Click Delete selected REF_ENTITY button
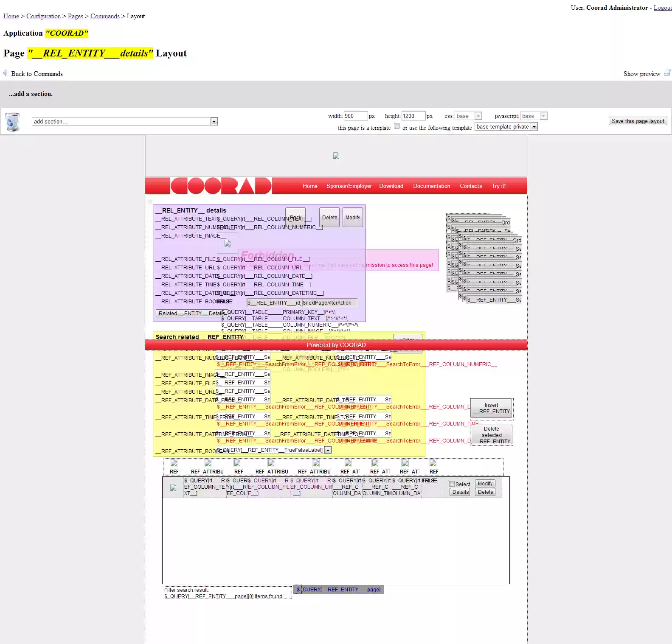672x644 pixels. (x=492, y=435)
